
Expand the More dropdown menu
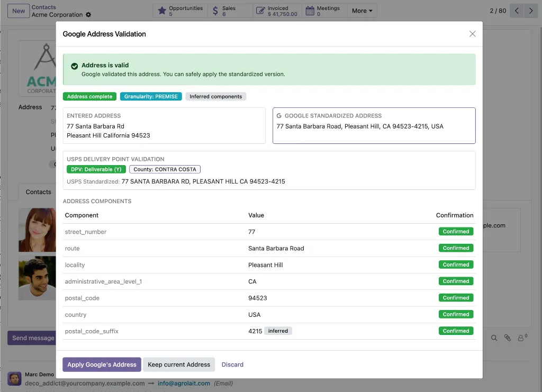[362, 11]
